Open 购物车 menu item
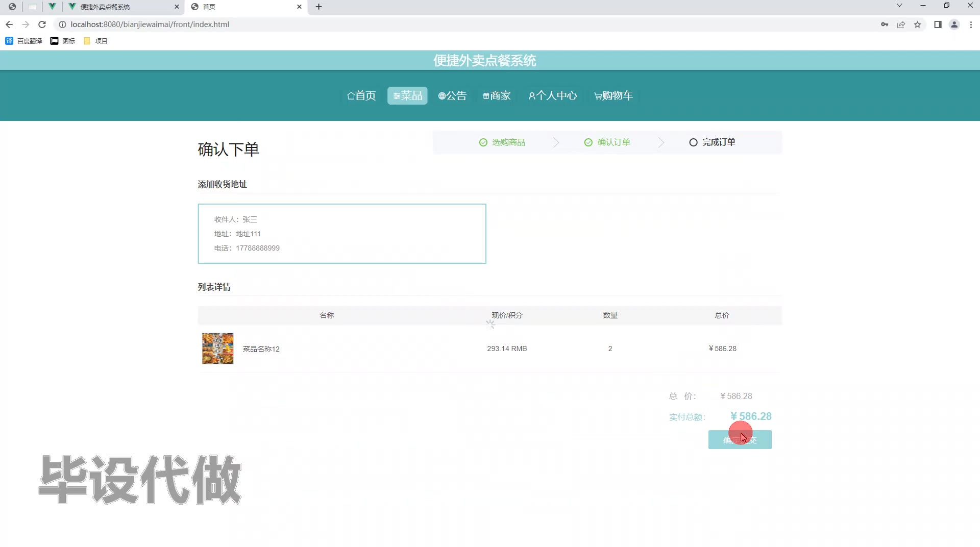Screen dimensions: 980x547 click(614, 95)
